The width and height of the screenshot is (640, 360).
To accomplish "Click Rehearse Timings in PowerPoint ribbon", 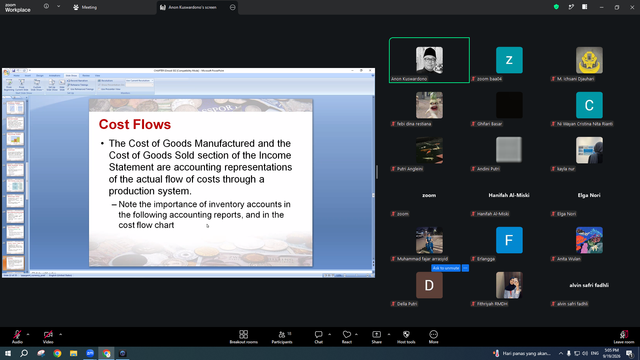I will (78, 85).
